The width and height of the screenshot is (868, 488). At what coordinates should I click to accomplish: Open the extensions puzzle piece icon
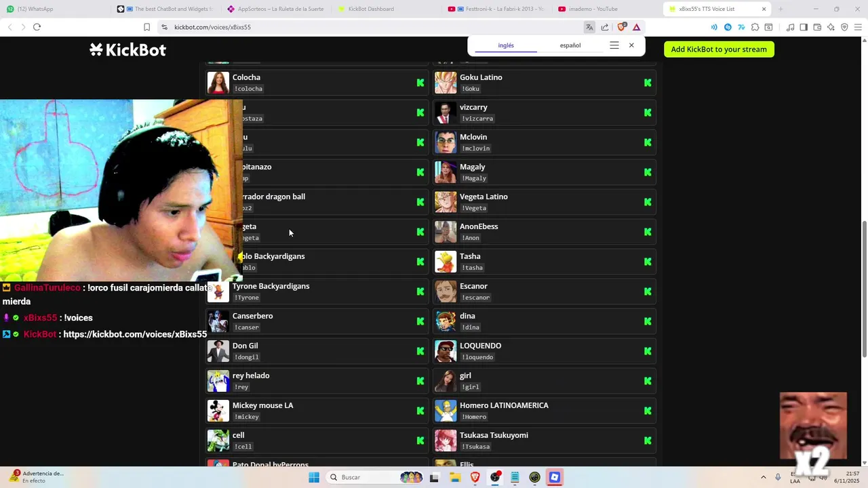tap(755, 27)
